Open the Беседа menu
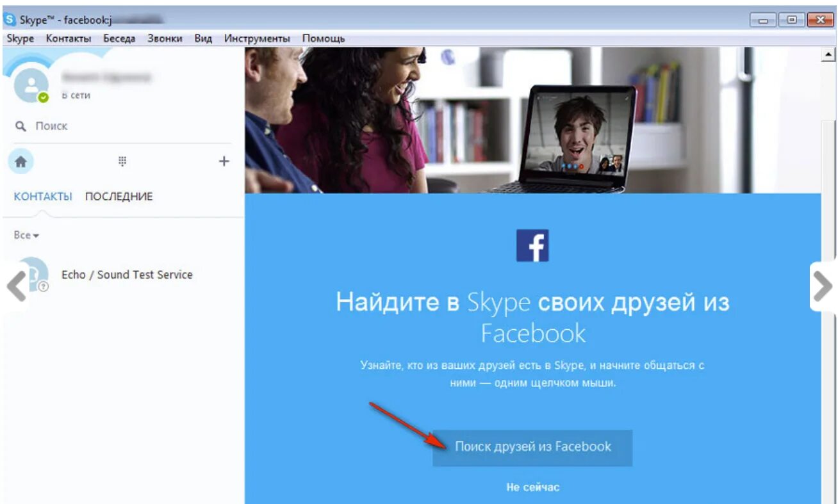Viewport: 838px width, 504px height. pos(119,38)
